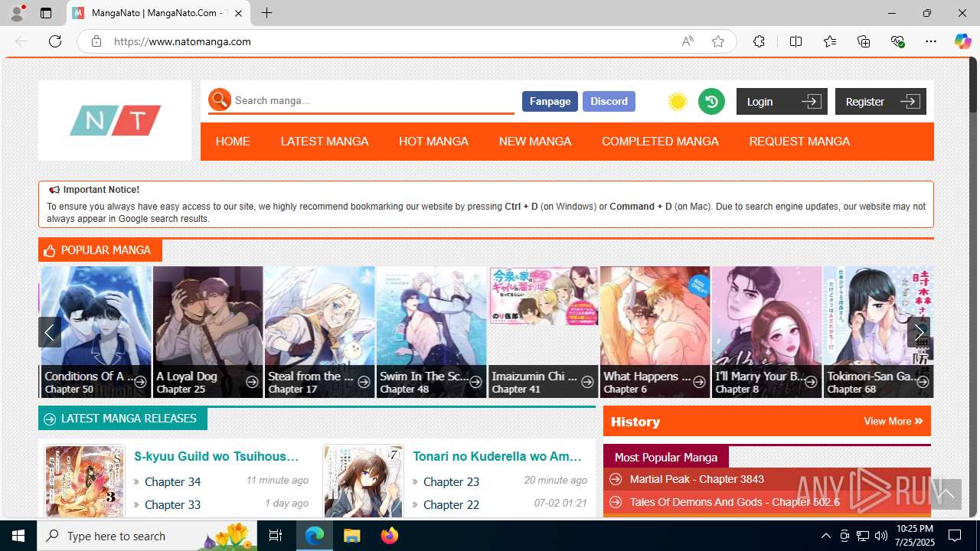Open Chapter 23 of Tonari no Kuderella
This screenshot has height=551, width=980.
pos(452,481)
